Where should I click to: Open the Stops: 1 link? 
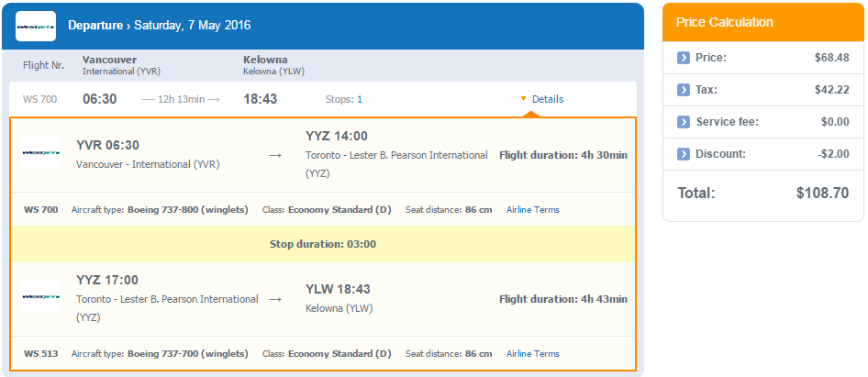point(360,100)
